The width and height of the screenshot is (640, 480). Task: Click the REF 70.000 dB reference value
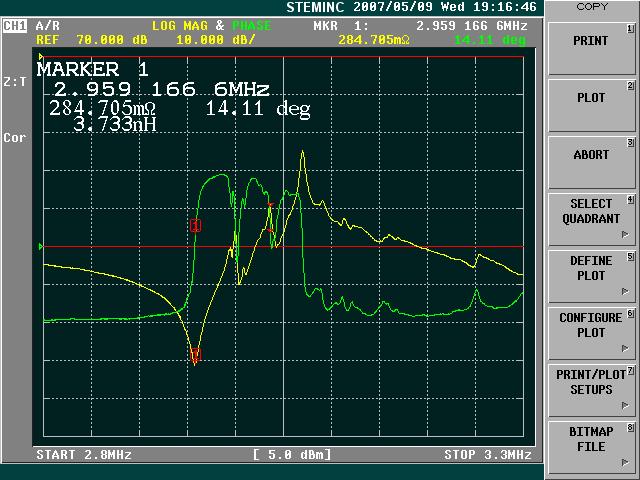(x=83, y=39)
